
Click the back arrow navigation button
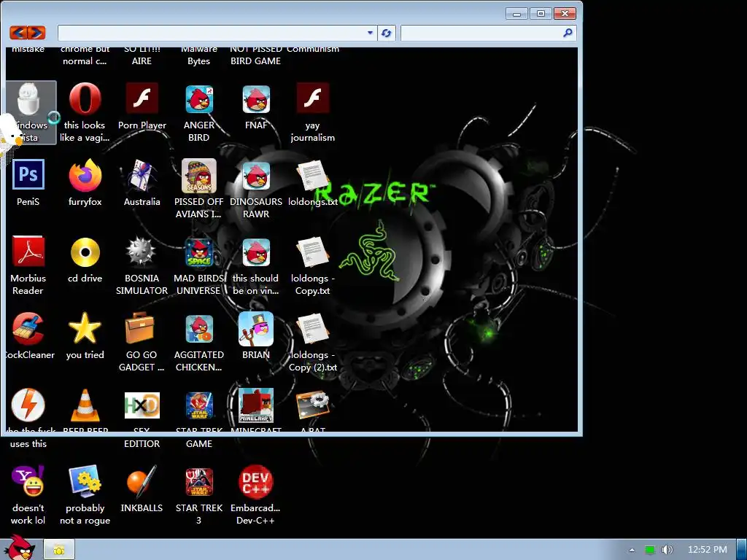(18, 32)
